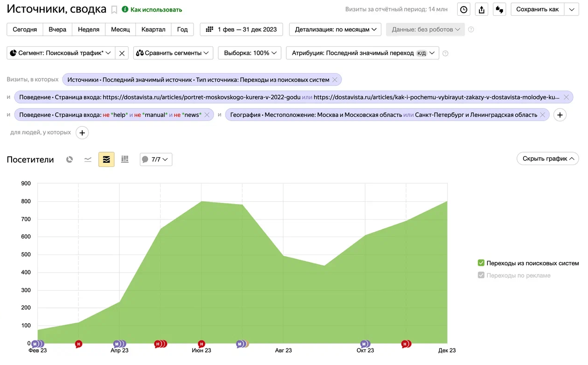Toggle 'Переходы по рекламе' legend checkbox
This screenshot has height=365, width=588.
coord(481,275)
